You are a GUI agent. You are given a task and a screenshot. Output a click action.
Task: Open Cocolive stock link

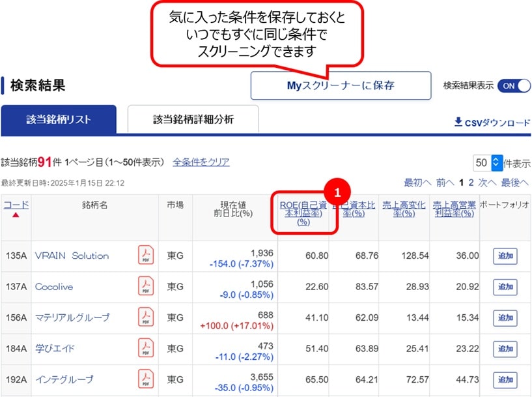[x=54, y=287]
